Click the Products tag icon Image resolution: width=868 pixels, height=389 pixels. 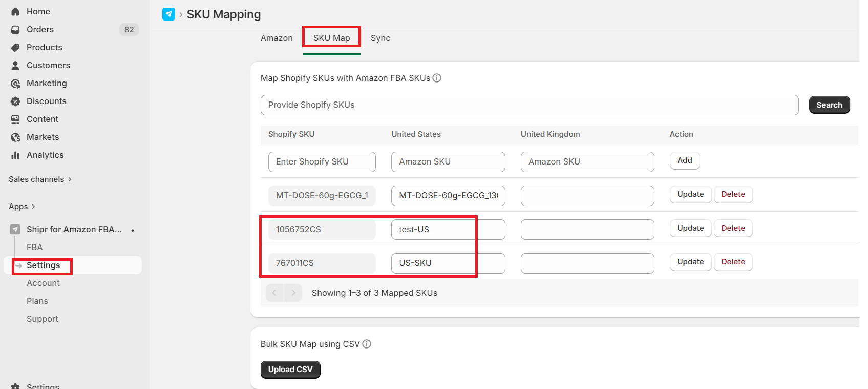click(15, 48)
